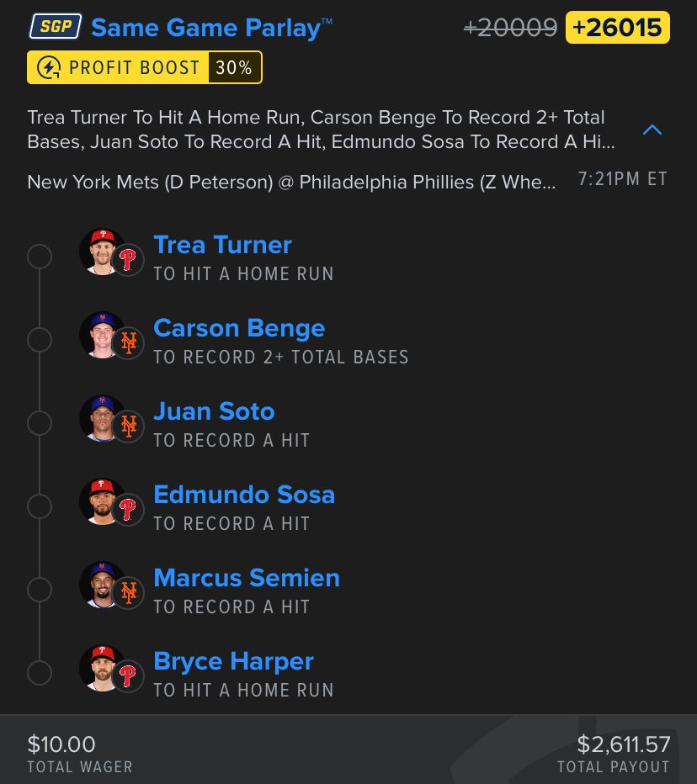Tap the Mets at Phillies matchup line
697x784 pixels.
click(x=291, y=182)
